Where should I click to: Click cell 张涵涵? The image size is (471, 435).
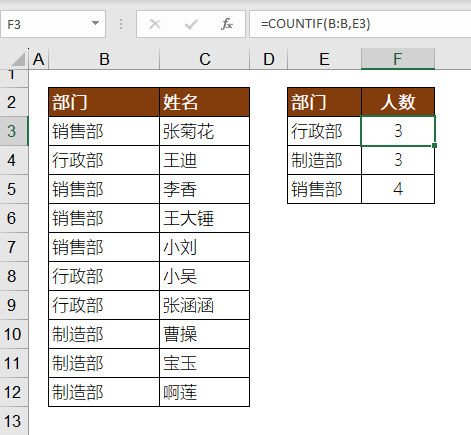[x=205, y=305]
